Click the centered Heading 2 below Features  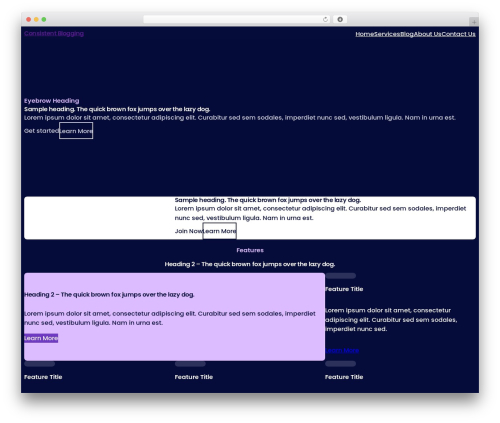pos(250,264)
